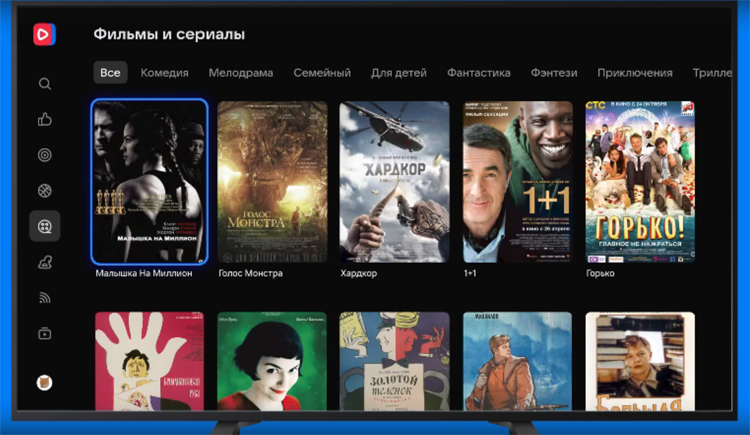Open subscriptions via the broadcast feed icon
Screen dimensions: 750x435
(45, 297)
